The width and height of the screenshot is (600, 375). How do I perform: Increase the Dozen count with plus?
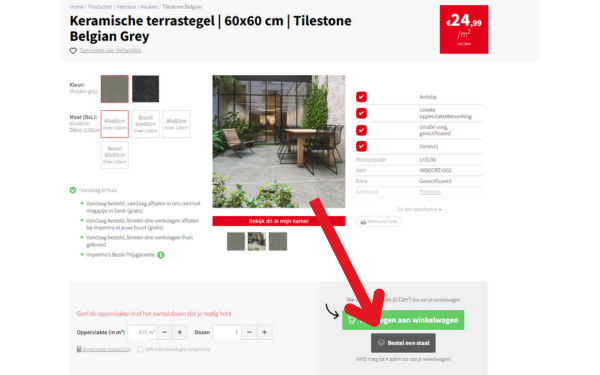264,332
